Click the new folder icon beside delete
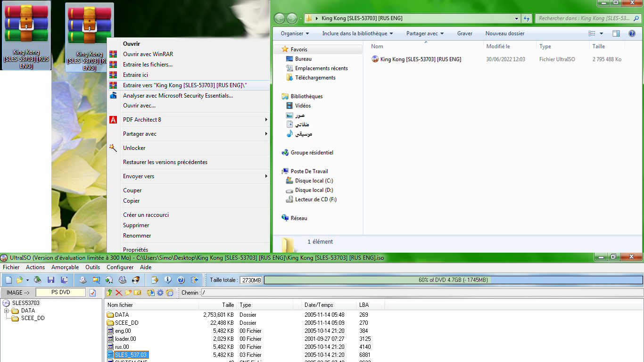The width and height of the screenshot is (644, 362). [x=128, y=293]
